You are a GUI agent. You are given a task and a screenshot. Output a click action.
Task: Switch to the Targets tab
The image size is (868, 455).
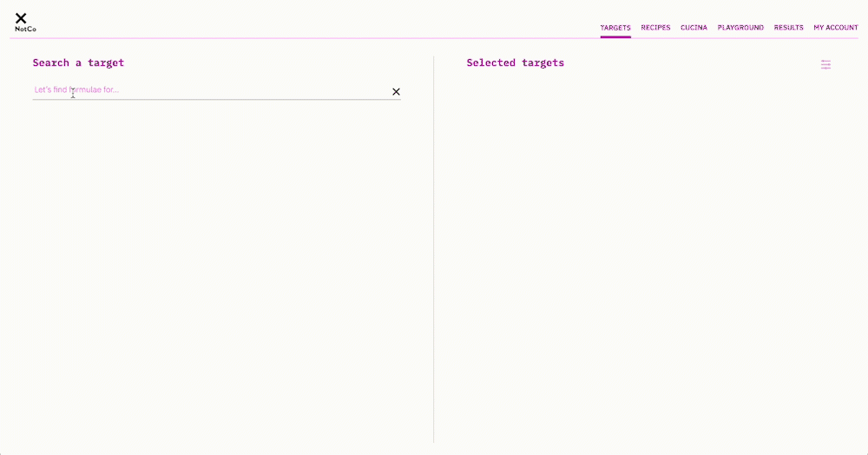click(x=615, y=28)
